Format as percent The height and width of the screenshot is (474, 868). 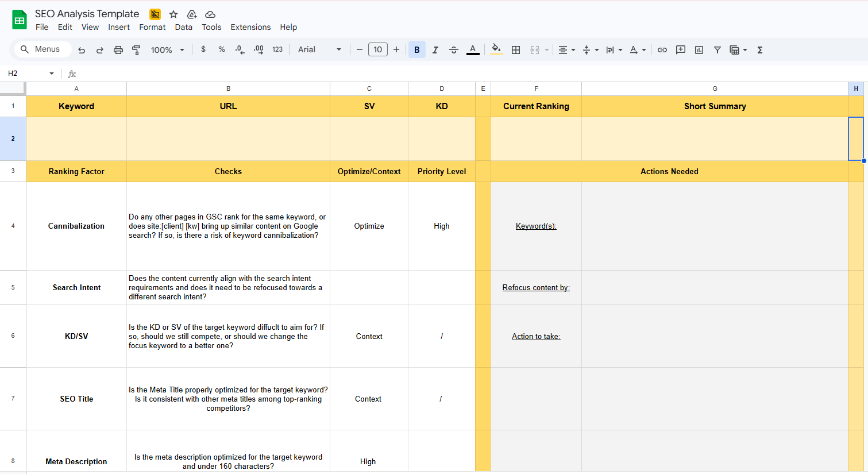(222, 49)
